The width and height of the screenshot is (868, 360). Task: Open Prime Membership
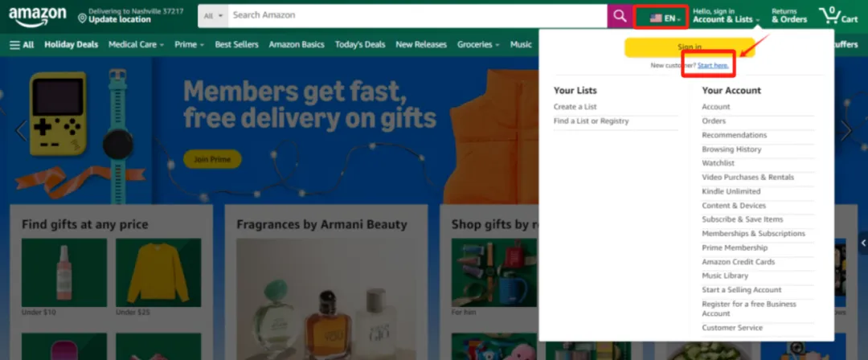point(735,247)
